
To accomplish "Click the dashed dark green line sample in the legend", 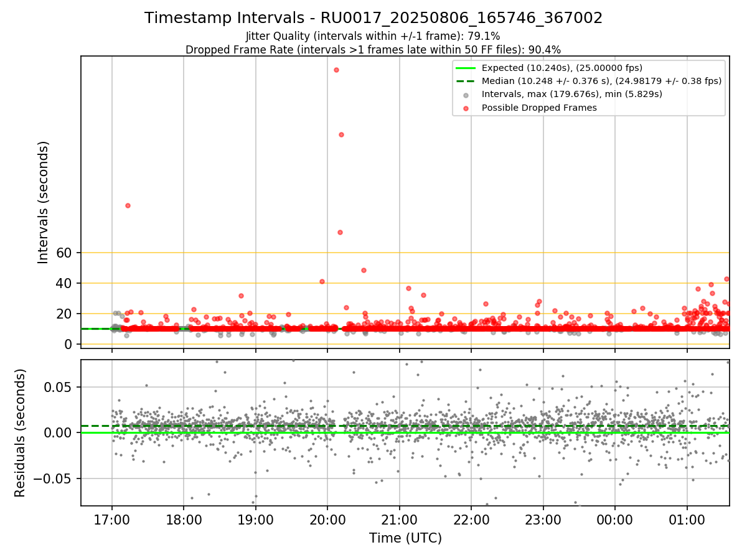I will coord(467,81).
